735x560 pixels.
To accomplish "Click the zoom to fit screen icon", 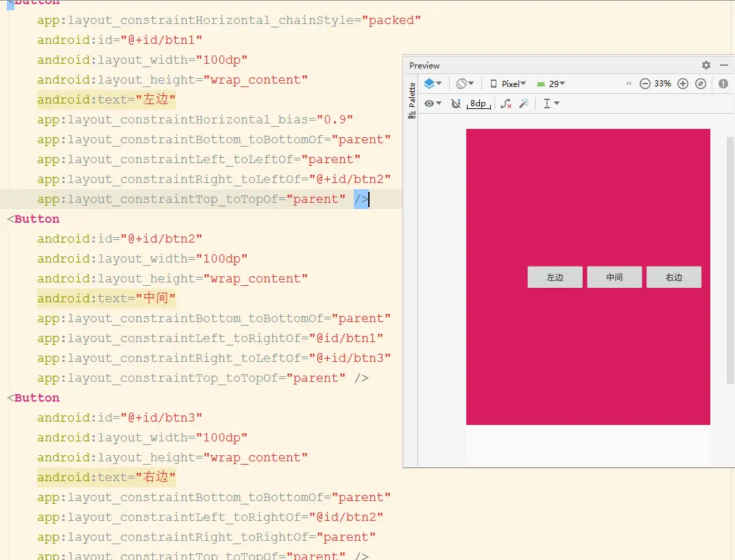I will pos(701,84).
